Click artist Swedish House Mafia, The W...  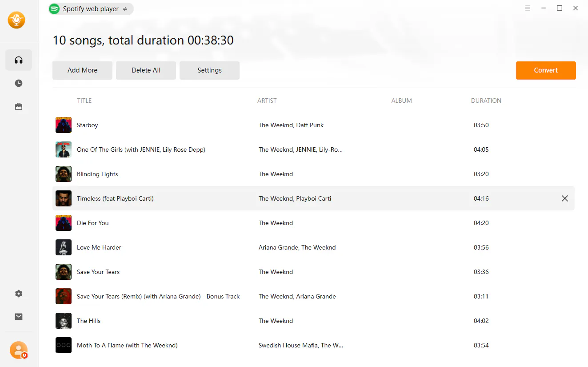pyautogui.click(x=301, y=345)
